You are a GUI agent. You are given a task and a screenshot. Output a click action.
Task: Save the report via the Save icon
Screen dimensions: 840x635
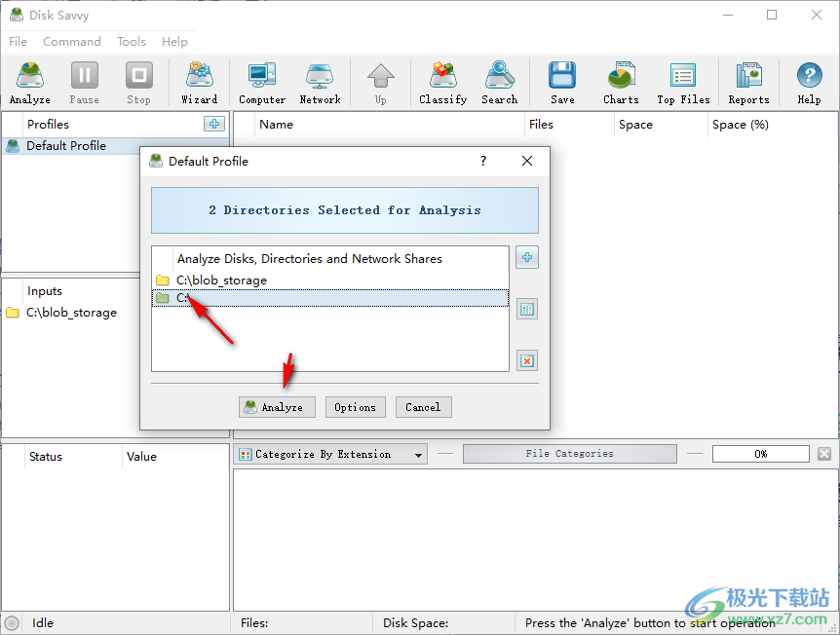(562, 83)
